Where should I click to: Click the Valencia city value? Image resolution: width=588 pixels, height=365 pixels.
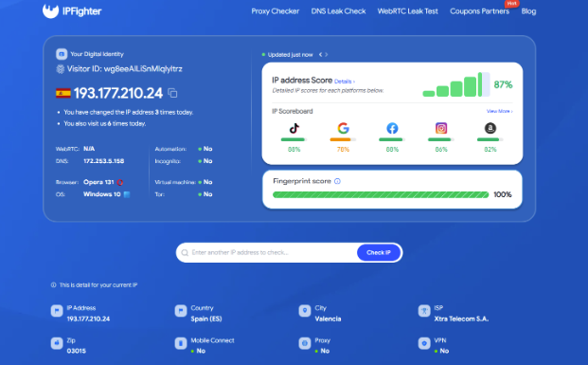(x=328, y=319)
